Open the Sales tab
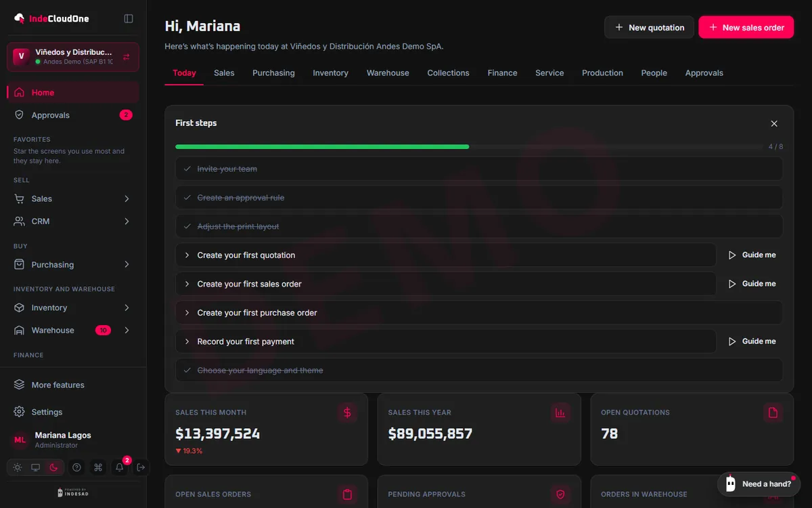Screen dimensions: 812x508 point(224,73)
